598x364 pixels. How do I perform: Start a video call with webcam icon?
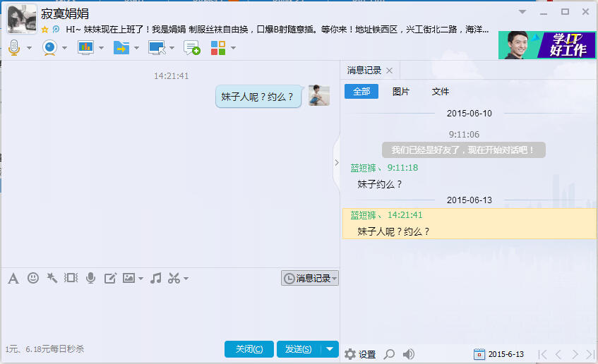tap(49, 48)
